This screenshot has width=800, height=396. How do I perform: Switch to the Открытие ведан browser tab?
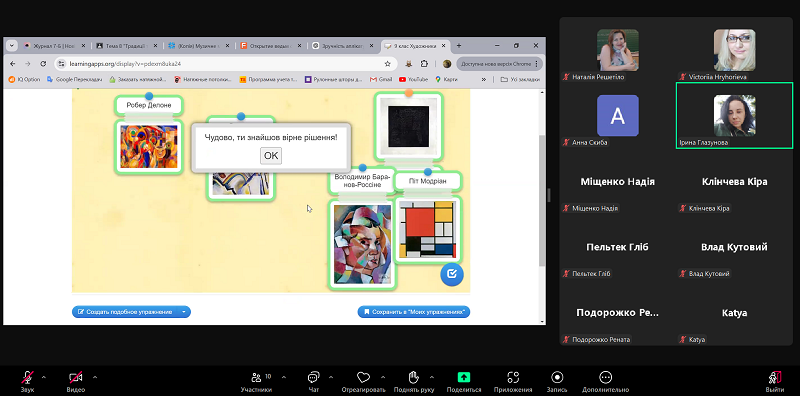(x=270, y=46)
